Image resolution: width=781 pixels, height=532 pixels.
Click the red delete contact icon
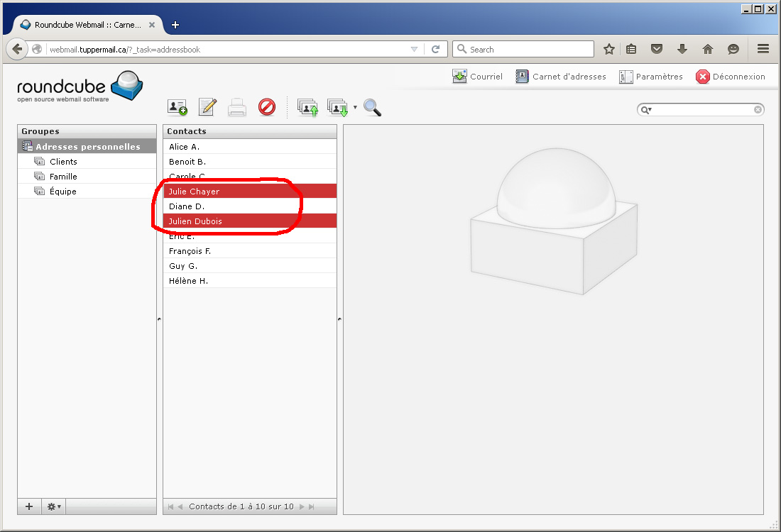[266, 107]
